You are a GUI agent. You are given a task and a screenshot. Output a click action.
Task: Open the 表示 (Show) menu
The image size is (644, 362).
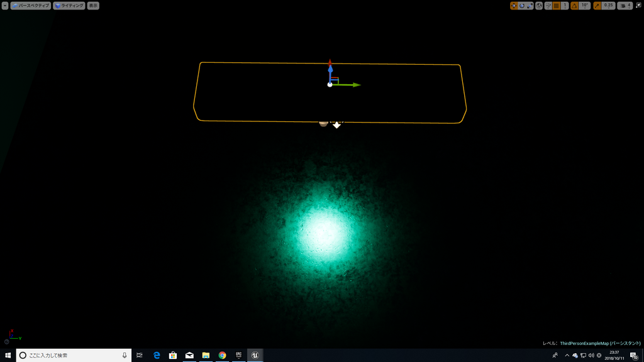(93, 5)
